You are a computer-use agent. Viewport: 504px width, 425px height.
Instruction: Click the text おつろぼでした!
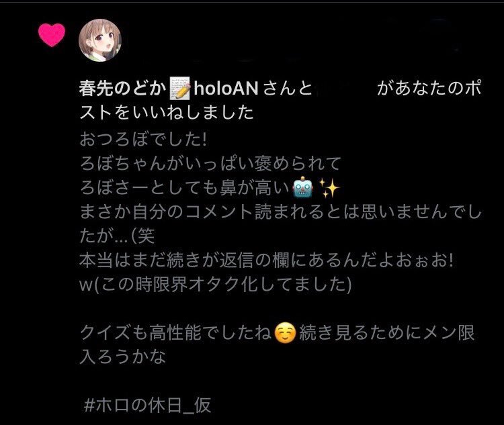(x=143, y=140)
